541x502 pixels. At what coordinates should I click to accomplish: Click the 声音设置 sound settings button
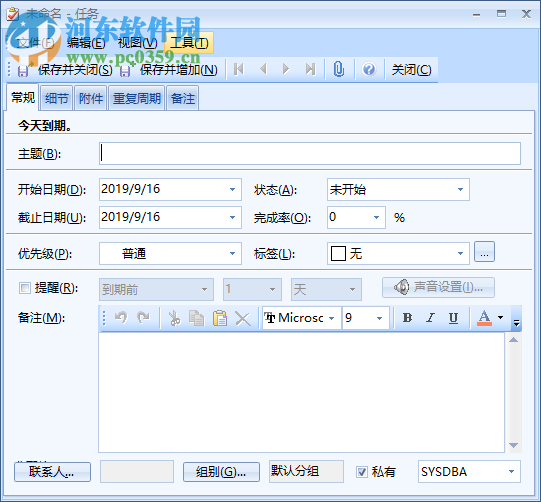(438, 287)
